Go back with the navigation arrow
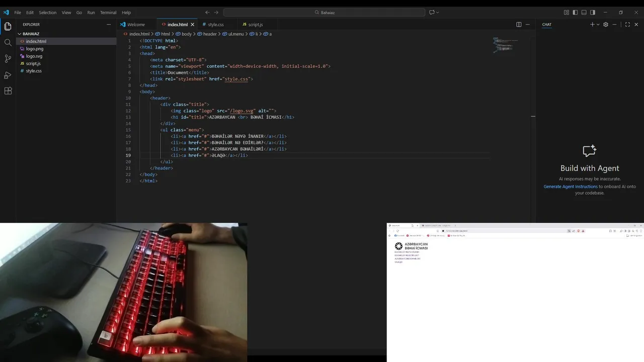This screenshot has width=644, height=362. tap(207, 12)
